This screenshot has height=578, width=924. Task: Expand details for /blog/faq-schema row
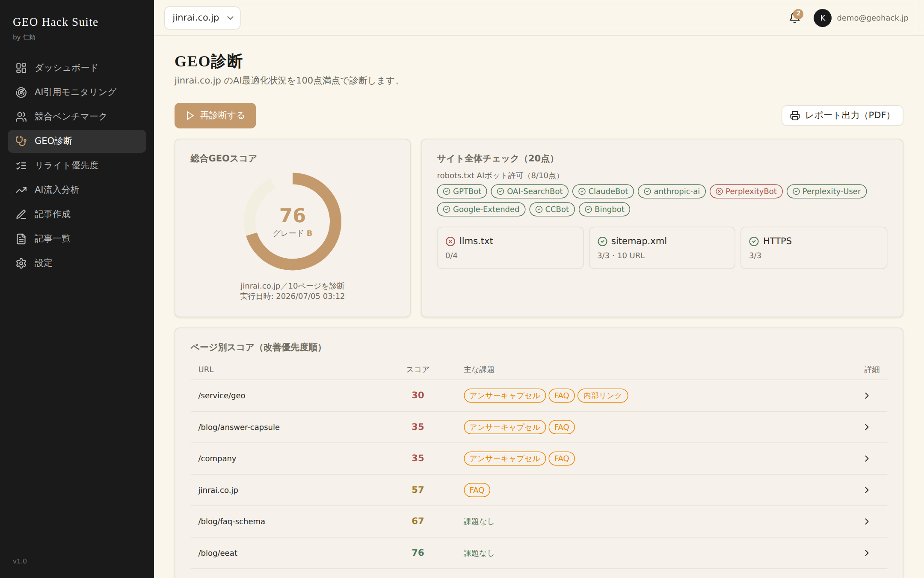(x=867, y=521)
